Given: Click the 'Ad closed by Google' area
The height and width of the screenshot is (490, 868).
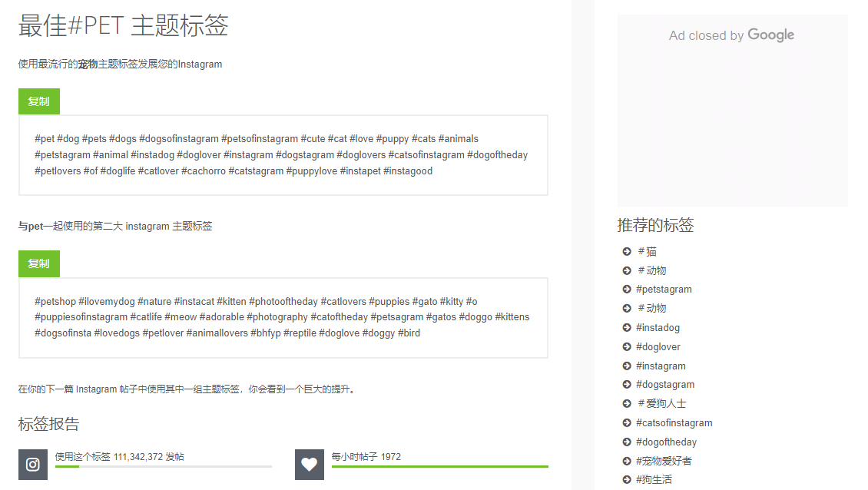Looking at the screenshot, I should pyautogui.click(x=732, y=111).
